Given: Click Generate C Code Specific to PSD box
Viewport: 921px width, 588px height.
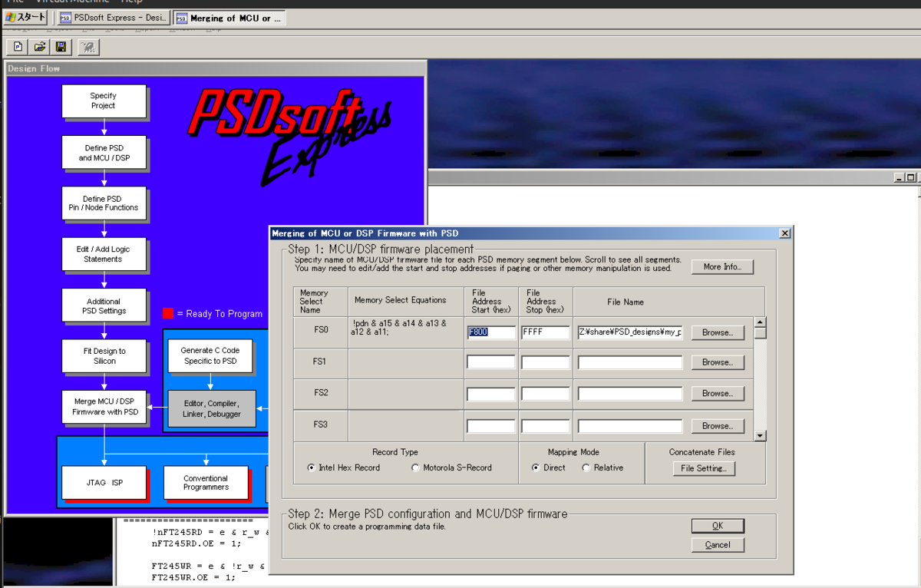Looking at the screenshot, I should [x=210, y=356].
